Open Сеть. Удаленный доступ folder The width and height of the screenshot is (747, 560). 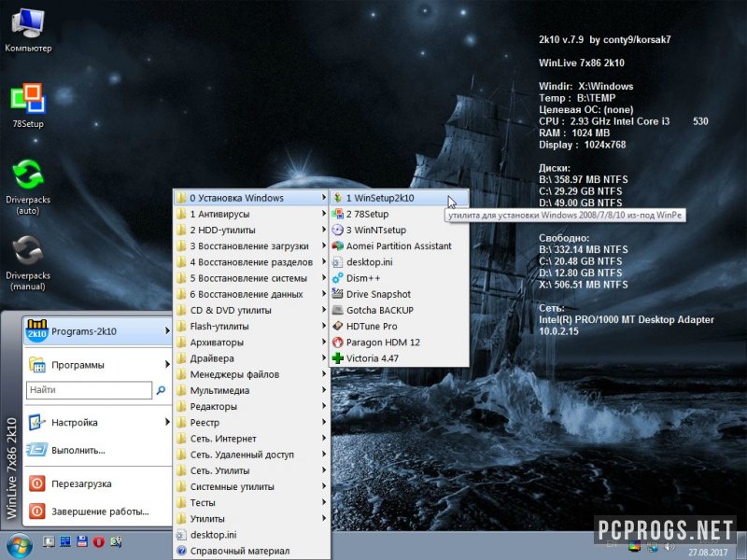tap(251, 455)
